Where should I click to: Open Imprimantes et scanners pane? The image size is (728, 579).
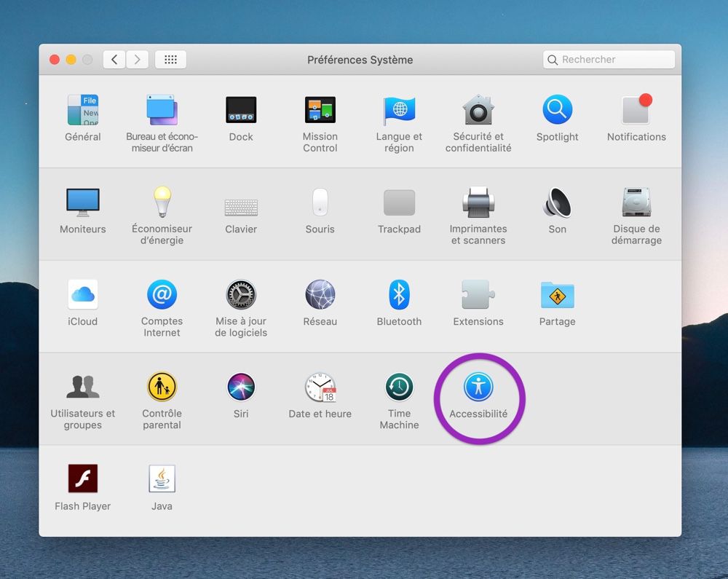coord(478,202)
